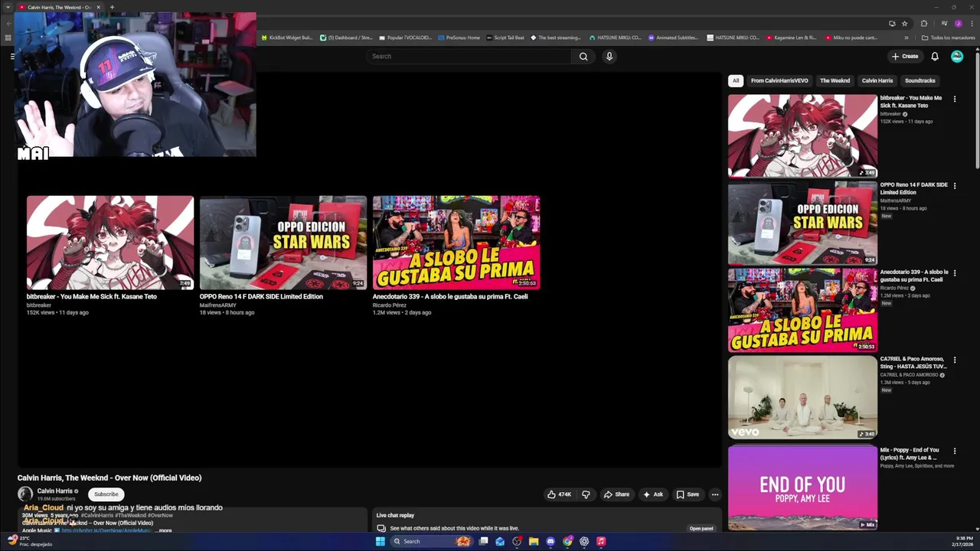Like the video with 474K thumbs up
Viewport: 980px width, 551px height.
pyautogui.click(x=559, y=494)
